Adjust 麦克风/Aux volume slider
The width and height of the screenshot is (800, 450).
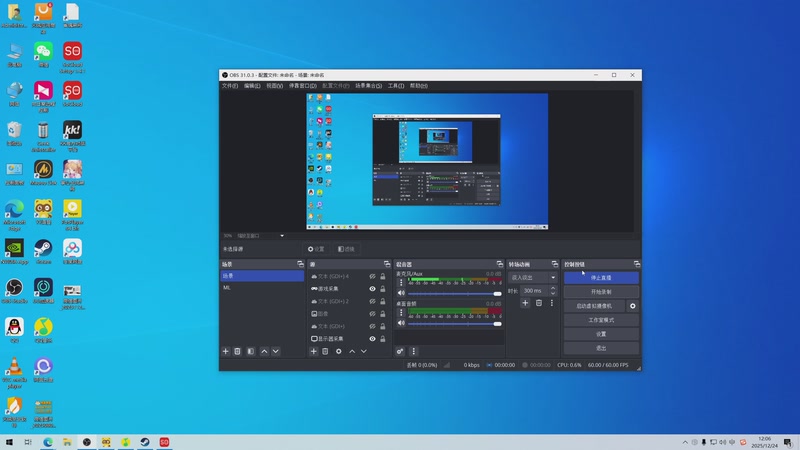pyautogui.click(x=455, y=293)
